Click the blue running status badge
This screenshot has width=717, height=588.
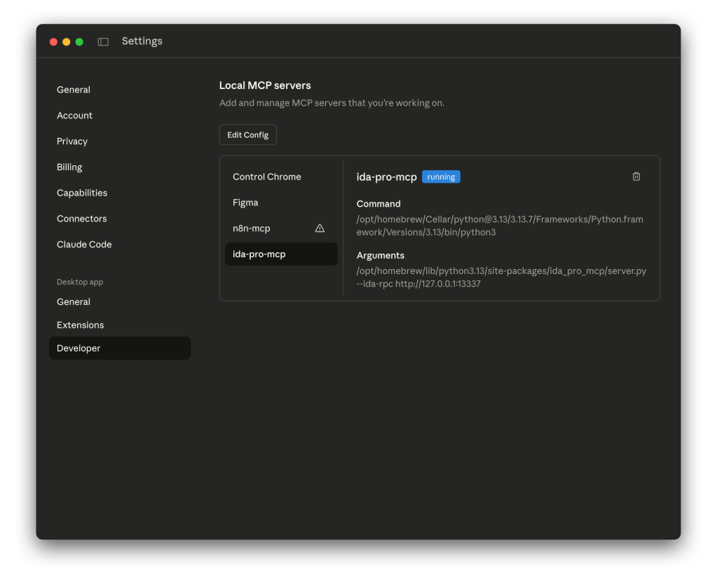[441, 177]
